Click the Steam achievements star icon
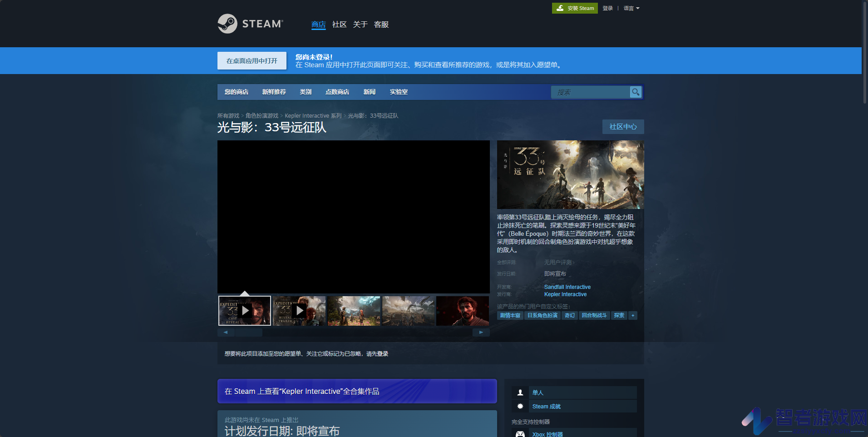 [520, 406]
